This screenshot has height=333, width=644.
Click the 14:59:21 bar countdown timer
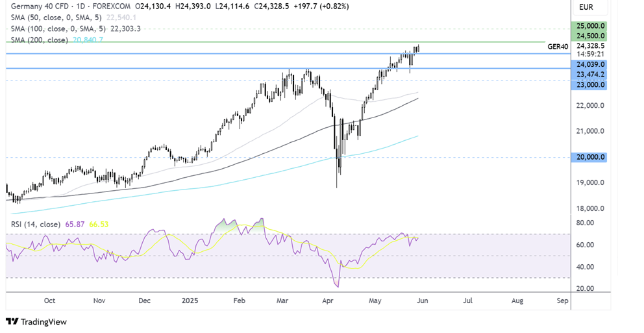[588, 55]
